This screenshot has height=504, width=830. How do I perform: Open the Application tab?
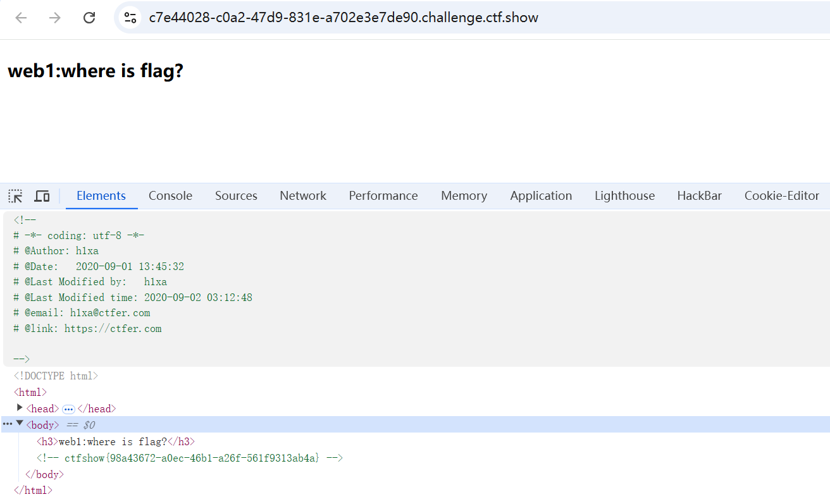(541, 196)
